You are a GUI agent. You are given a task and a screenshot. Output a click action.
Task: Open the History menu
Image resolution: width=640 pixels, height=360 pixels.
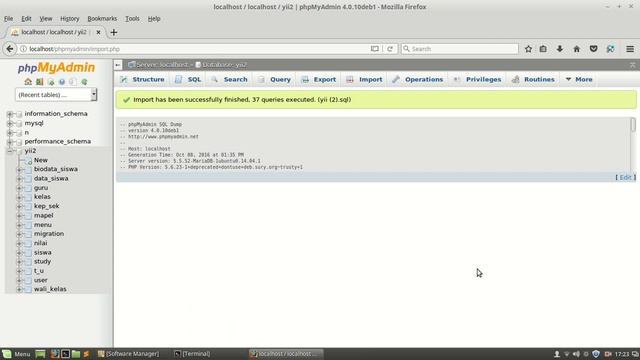[69, 19]
